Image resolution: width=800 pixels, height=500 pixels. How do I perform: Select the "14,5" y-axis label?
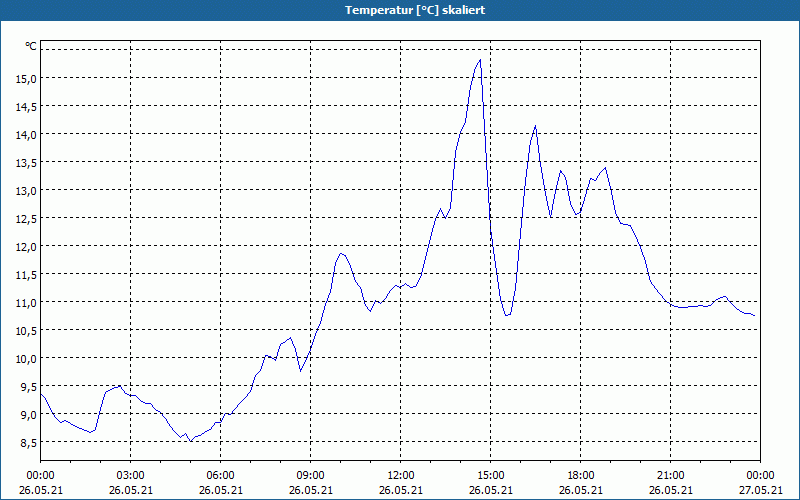28,107
